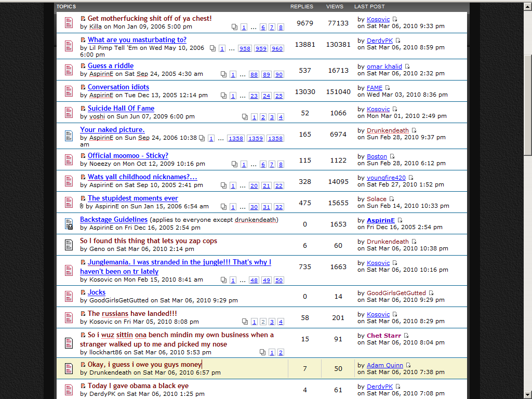
Task: Click view latest post icon beside Adam Quinn
Action: (x=408, y=365)
